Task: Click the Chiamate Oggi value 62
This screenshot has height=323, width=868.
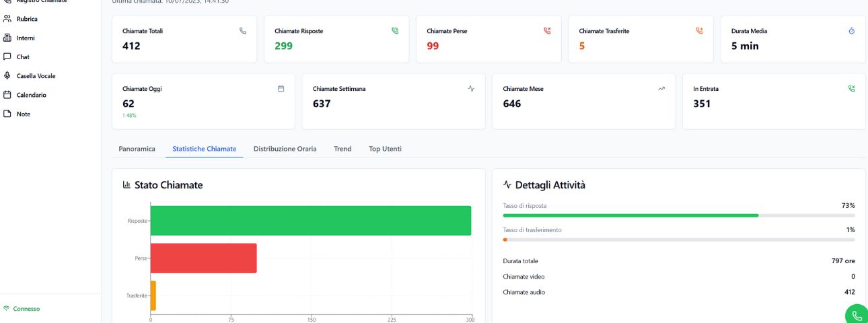Action: (129, 104)
